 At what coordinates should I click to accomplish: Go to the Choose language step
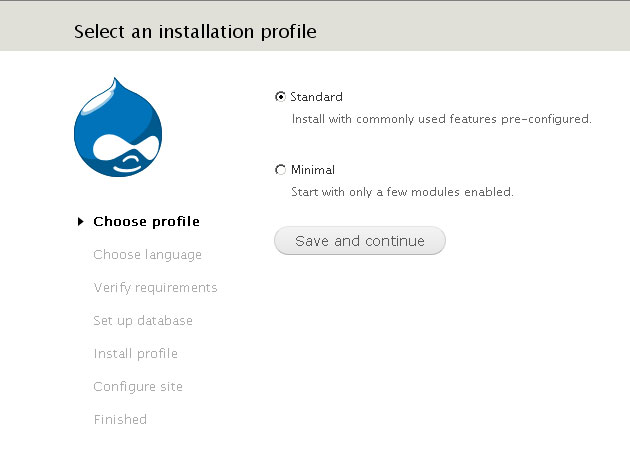click(x=147, y=255)
